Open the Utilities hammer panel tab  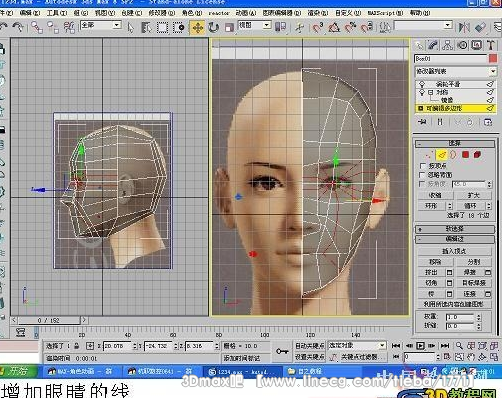[491, 45]
